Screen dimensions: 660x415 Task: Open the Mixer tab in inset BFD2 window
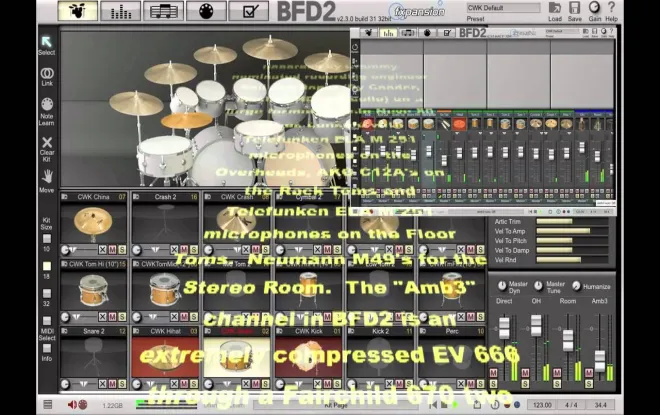pos(388,33)
